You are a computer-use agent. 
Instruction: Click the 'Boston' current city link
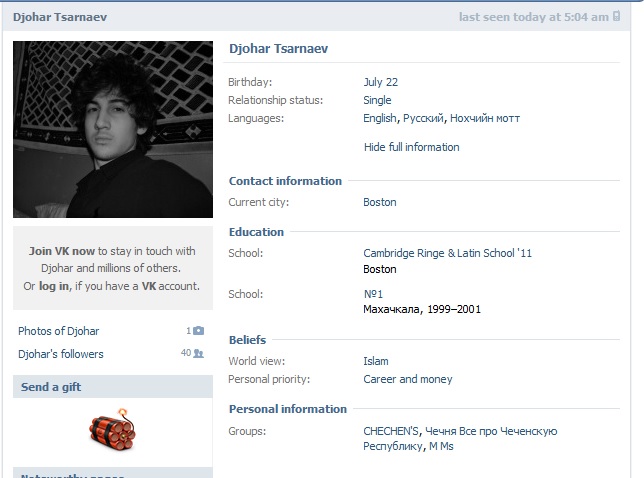click(380, 202)
